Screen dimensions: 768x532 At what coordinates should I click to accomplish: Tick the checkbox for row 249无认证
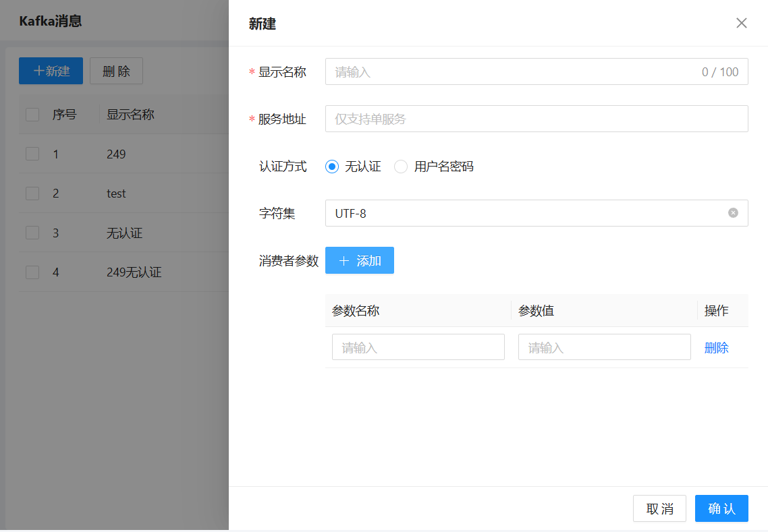tap(32, 272)
